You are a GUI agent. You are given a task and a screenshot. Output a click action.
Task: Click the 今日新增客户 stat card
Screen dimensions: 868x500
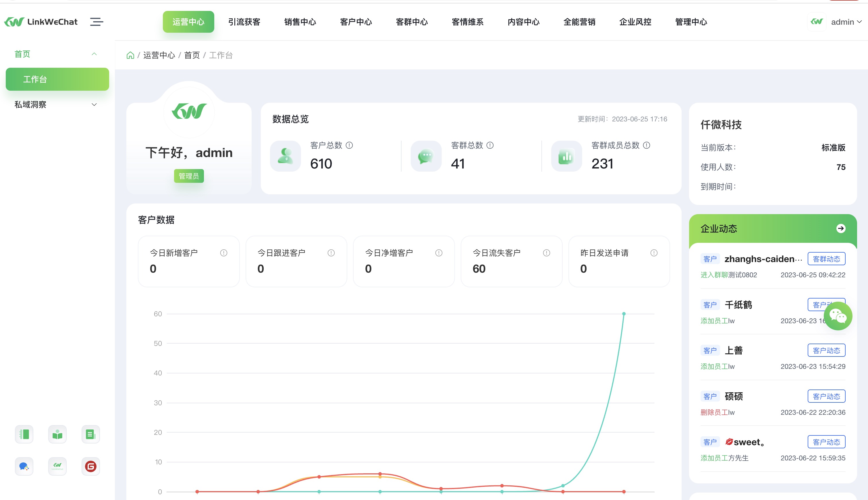click(189, 261)
